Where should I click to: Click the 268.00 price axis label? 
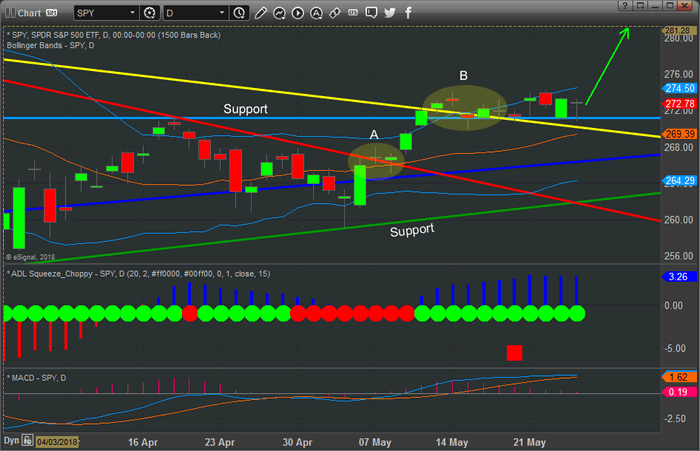click(x=679, y=147)
